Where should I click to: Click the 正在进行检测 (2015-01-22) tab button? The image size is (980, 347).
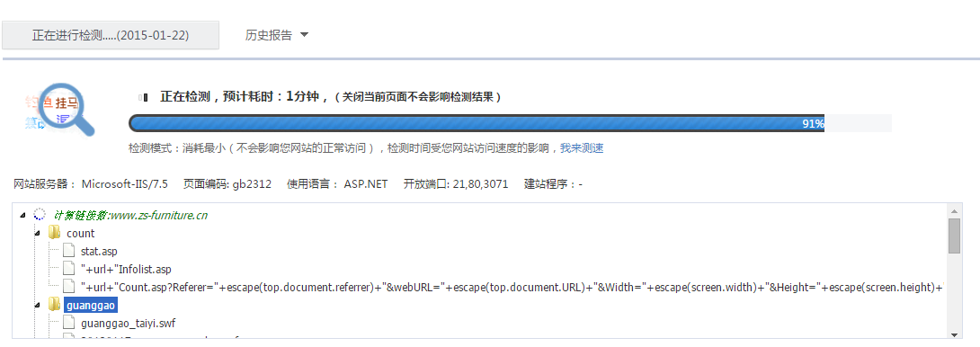[x=111, y=35]
